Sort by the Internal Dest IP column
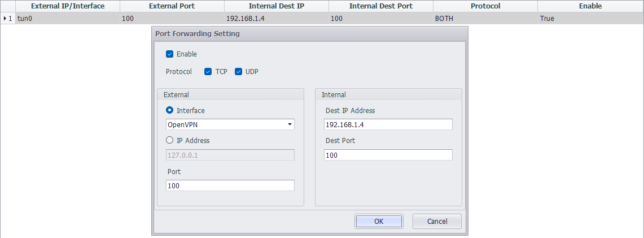644x238 pixels. [x=277, y=6]
